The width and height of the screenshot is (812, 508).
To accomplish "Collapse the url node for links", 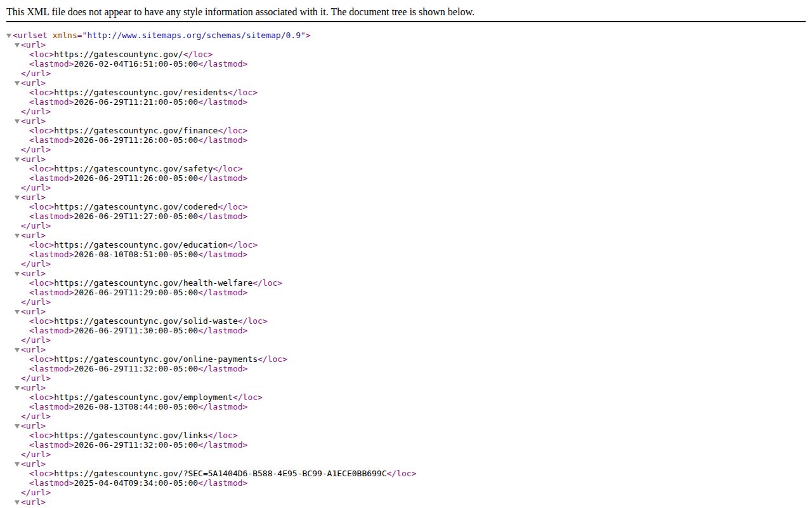I will tap(18, 426).
